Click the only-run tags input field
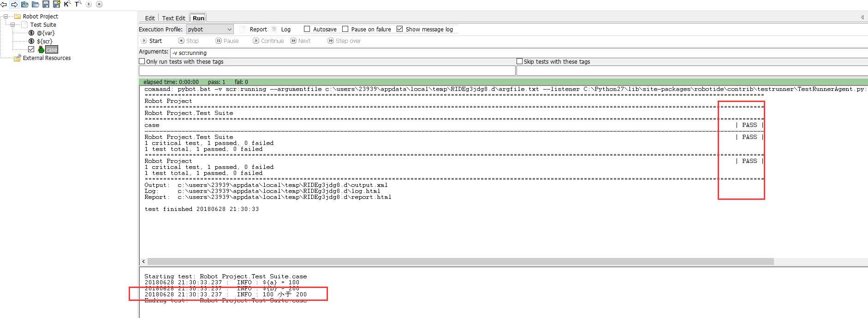This screenshot has width=868, height=318. coord(327,71)
